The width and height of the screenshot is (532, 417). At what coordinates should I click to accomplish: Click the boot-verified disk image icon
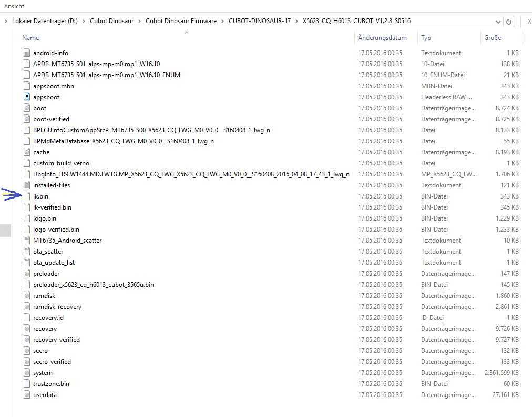(27, 119)
